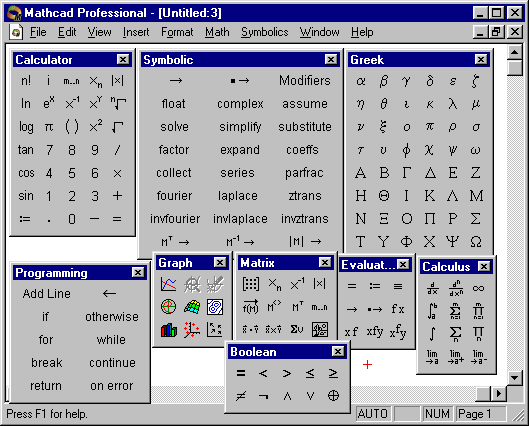Click the Cross Product icon in Matrix

coord(274,330)
